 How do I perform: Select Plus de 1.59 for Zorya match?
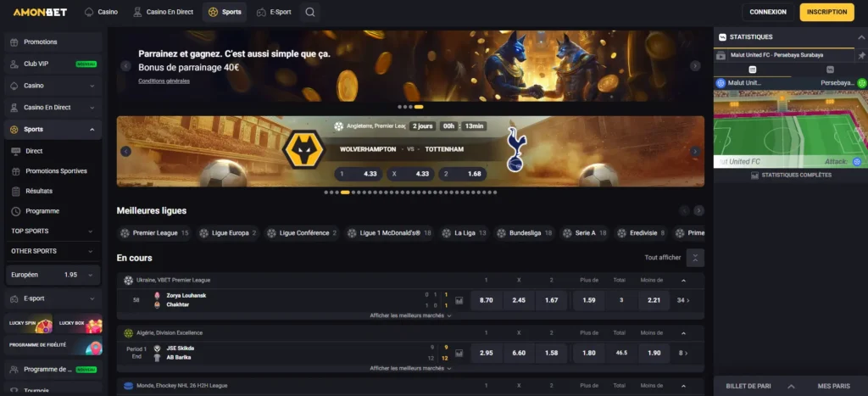(x=589, y=300)
